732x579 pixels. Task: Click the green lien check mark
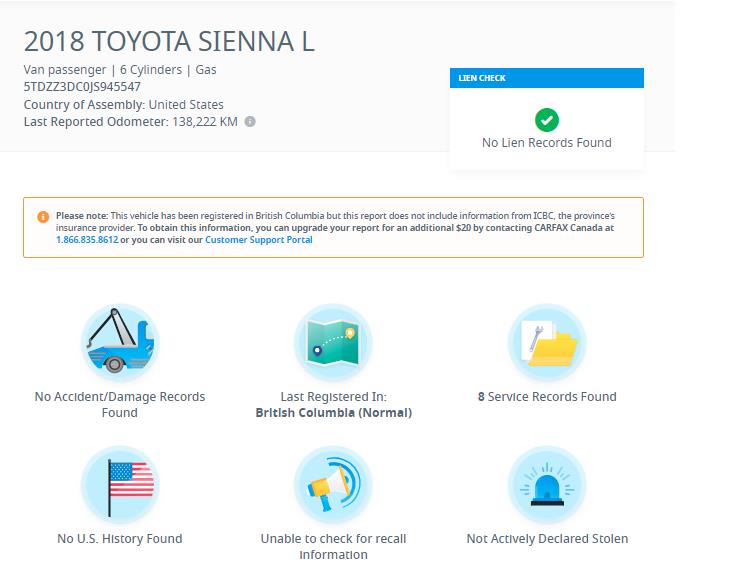point(547,120)
